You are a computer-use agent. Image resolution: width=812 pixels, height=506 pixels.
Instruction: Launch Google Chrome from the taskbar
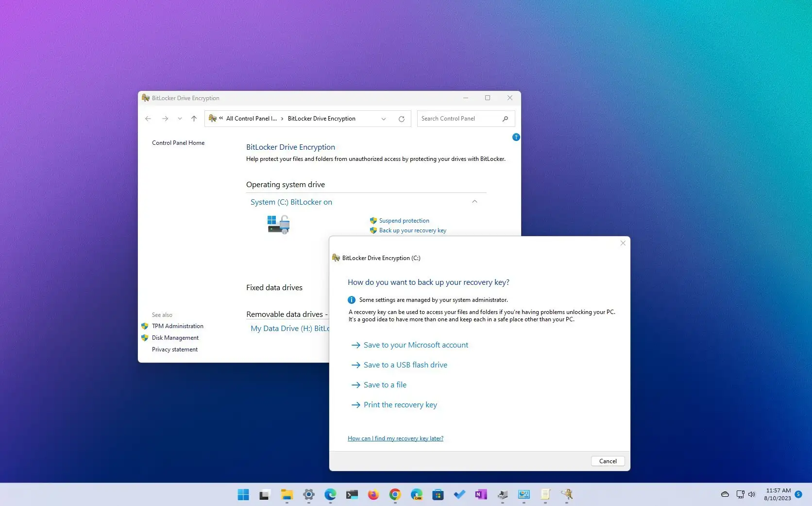(x=395, y=495)
